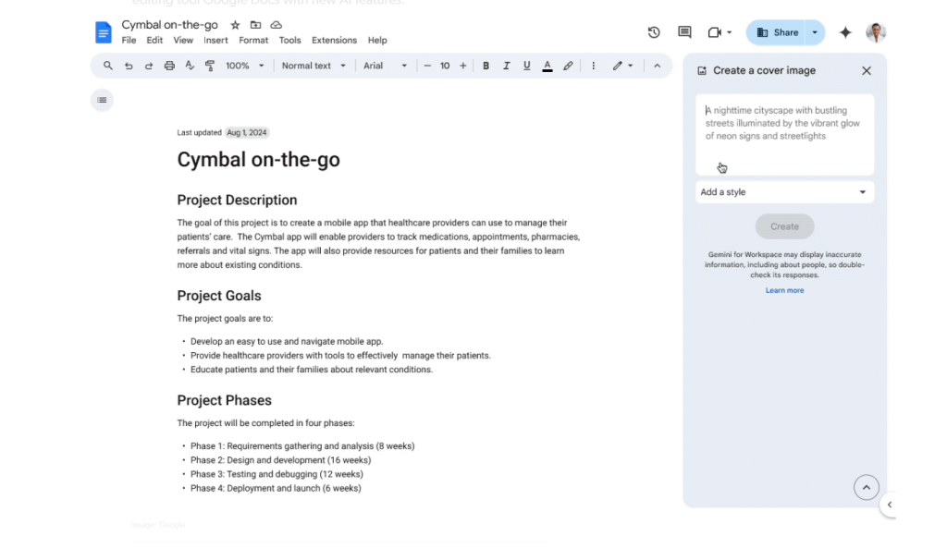Viewport: 947px width, 560px height.
Task: Toggle italic formatting
Action: point(506,66)
